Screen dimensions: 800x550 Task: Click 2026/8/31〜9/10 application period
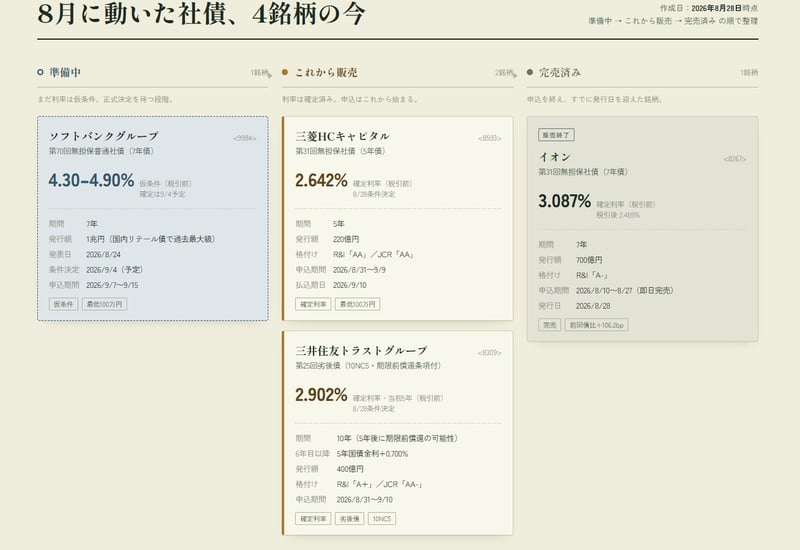point(364,499)
